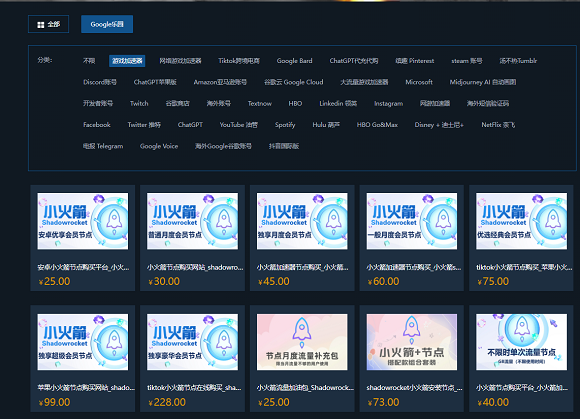Filter by the Spotify category

tap(285, 125)
